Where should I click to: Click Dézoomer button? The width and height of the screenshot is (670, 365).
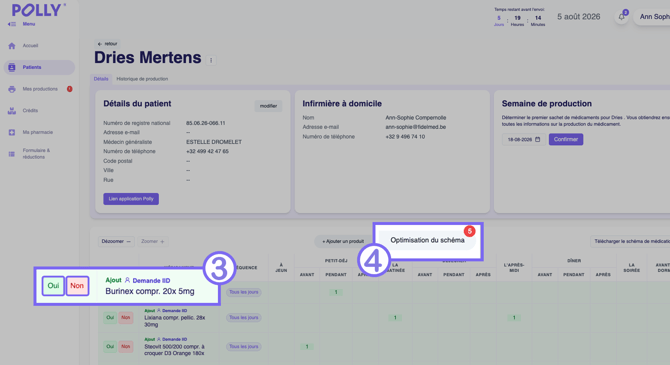coord(116,241)
